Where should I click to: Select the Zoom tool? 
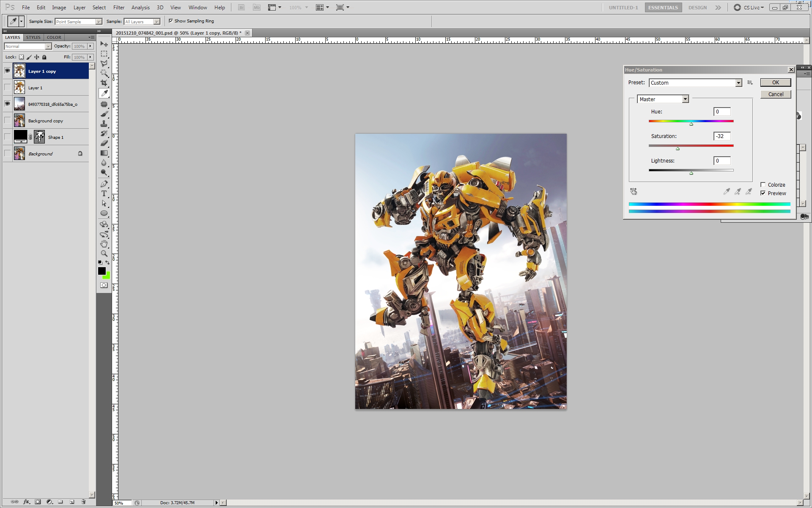[104, 254]
